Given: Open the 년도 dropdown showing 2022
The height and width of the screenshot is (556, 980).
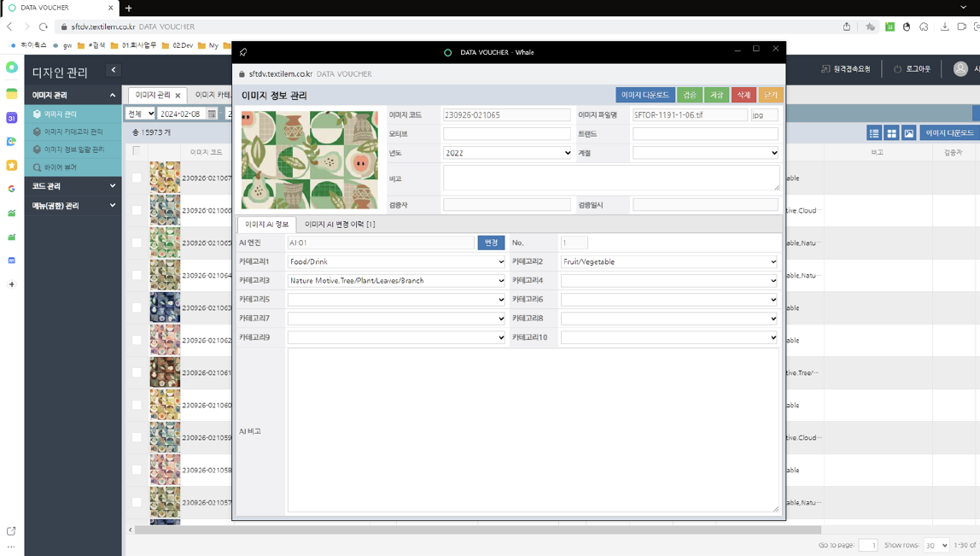Looking at the screenshot, I should click(507, 153).
